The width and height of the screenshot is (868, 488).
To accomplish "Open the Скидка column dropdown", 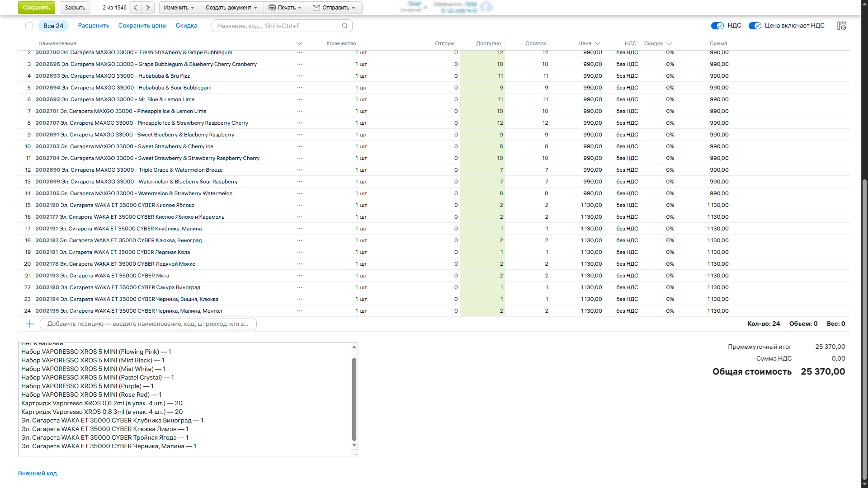I will (669, 43).
